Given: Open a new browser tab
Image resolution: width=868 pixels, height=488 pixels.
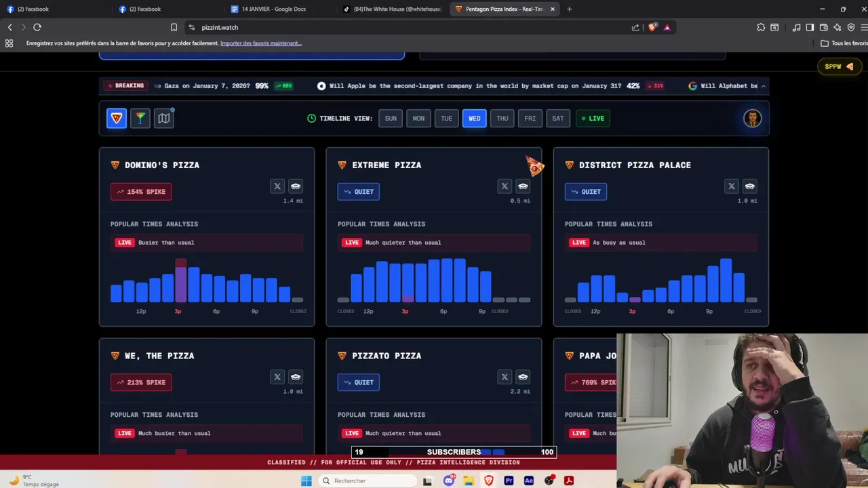Looking at the screenshot, I should 569,9.
